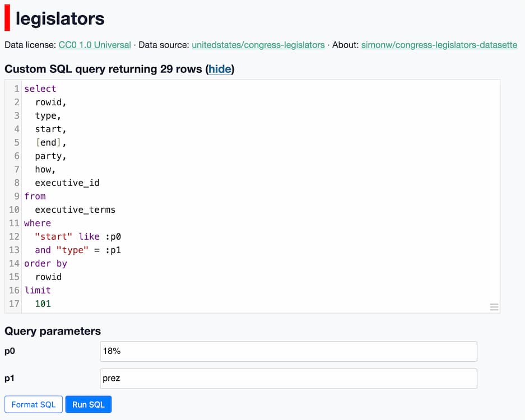Image resolution: width=525 pixels, height=420 pixels.
Task: Click the editor resize handle icon
Action: coord(494,307)
